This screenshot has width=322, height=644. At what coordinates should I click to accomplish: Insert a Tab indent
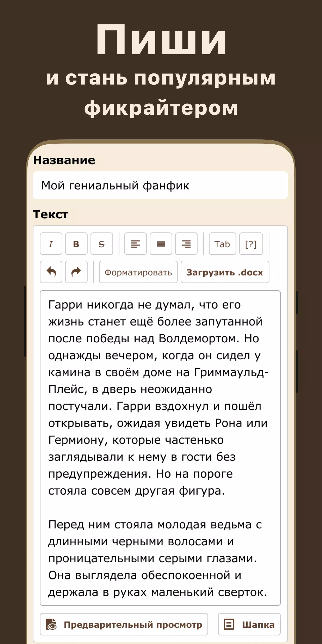tap(222, 244)
